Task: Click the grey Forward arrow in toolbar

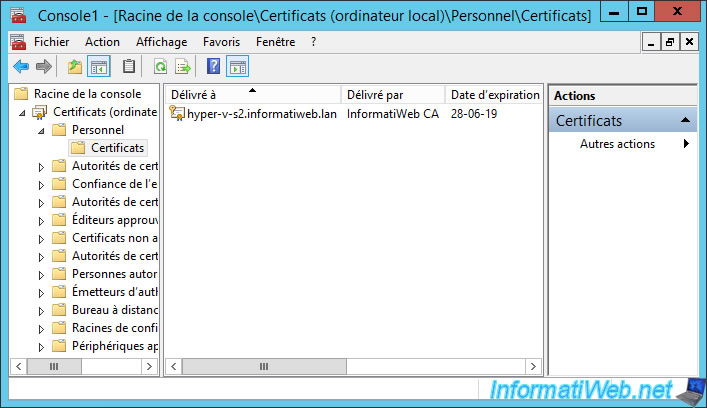Action: 44,67
